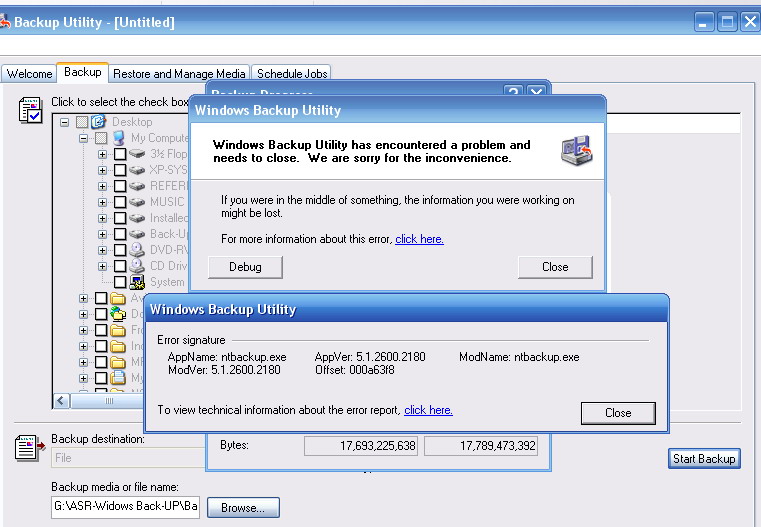Click the Backup media or file name field
This screenshot has width=761, height=527.
pos(125,507)
